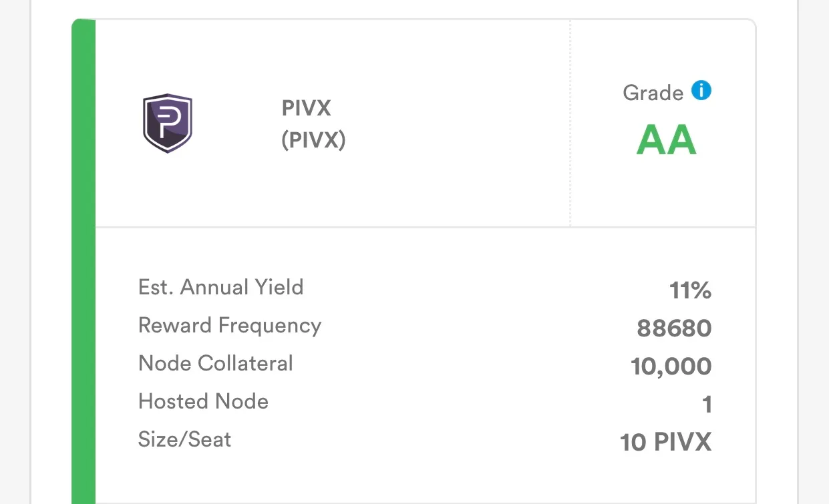Select the Reward Frequency label
Viewport: 829px width, 504px height.
click(230, 326)
